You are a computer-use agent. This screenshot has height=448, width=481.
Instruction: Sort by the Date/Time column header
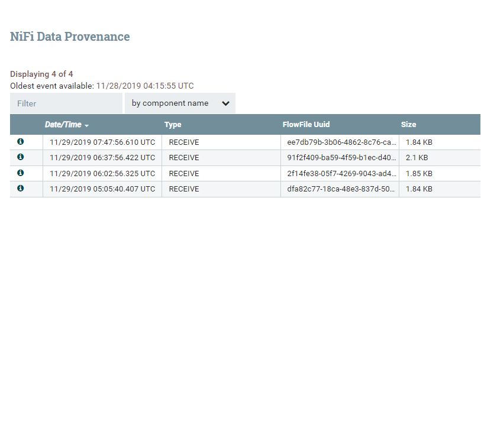pos(63,124)
